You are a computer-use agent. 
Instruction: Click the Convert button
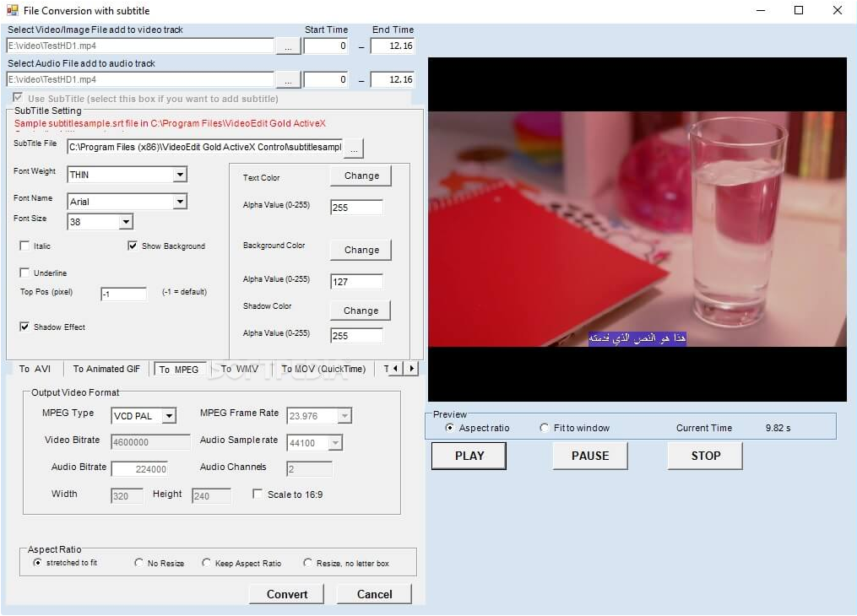pyautogui.click(x=287, y=594)
